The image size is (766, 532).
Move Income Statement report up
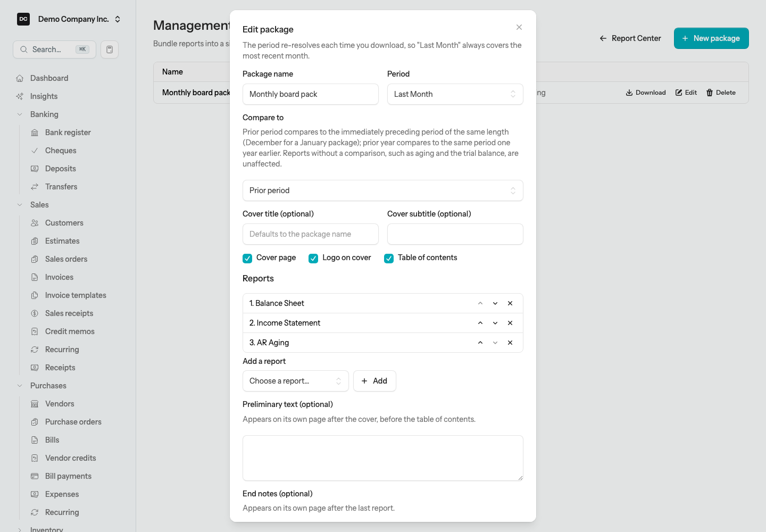coord(480,323)
